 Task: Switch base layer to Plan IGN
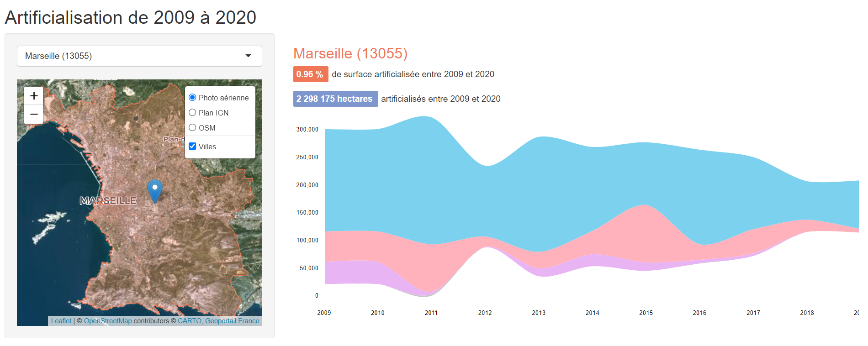click(192, 112)
